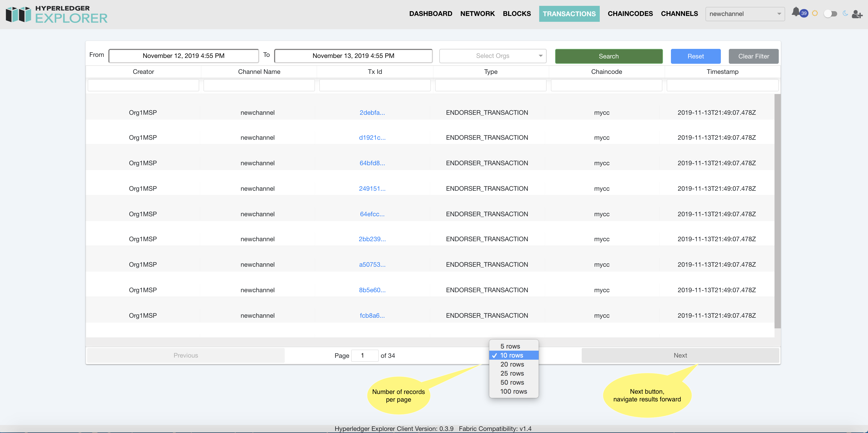Image resolution: width=868 pixels, height=433 pixels.
Task: Open the newchannel channel dropdown
Action: pos(745,14)
